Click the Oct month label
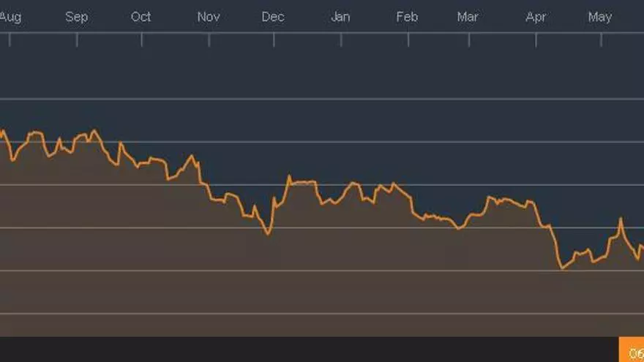Screen dimensions: 644x362 pos(141,17)
